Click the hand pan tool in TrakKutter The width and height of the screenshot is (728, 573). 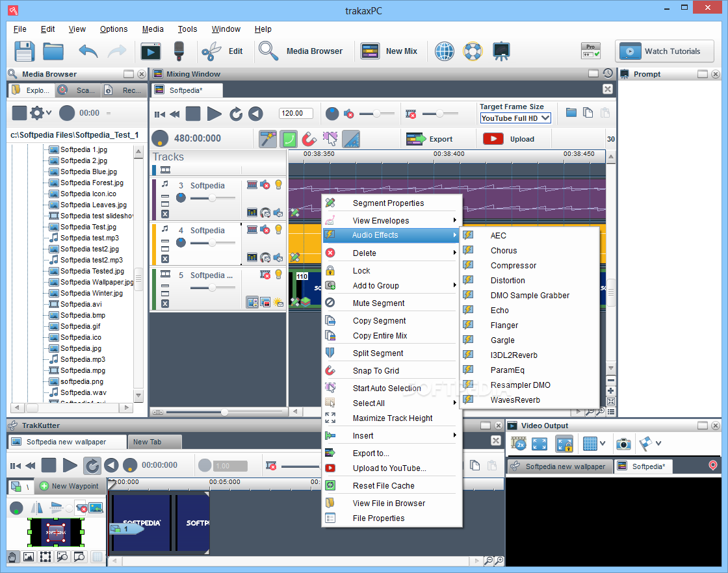(12, 557)
